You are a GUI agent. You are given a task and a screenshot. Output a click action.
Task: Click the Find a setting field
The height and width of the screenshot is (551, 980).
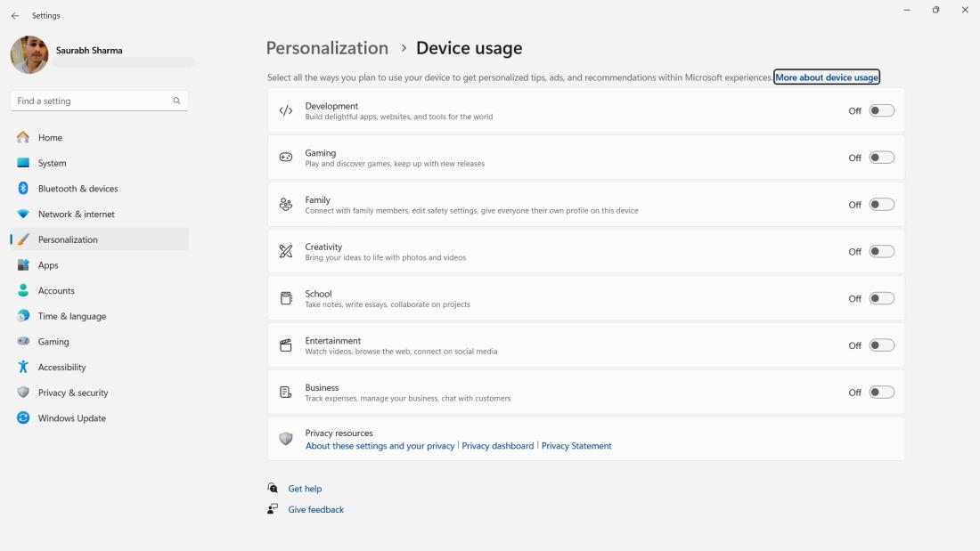89,101
